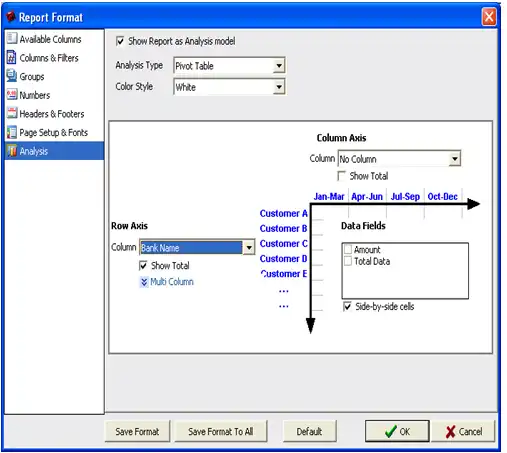Click the Numbers sidebar icon
Viewport: 507px width, 453px height.
click(11, 94)
